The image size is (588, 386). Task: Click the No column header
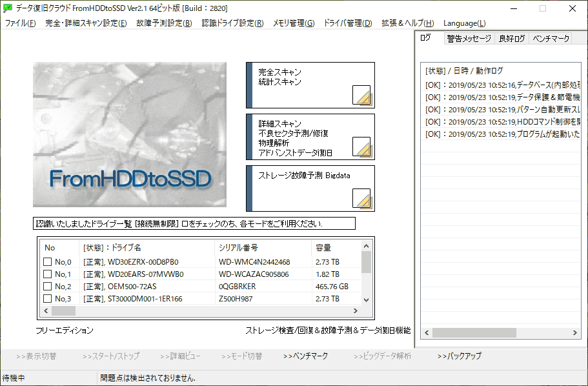tap(59, 248)
